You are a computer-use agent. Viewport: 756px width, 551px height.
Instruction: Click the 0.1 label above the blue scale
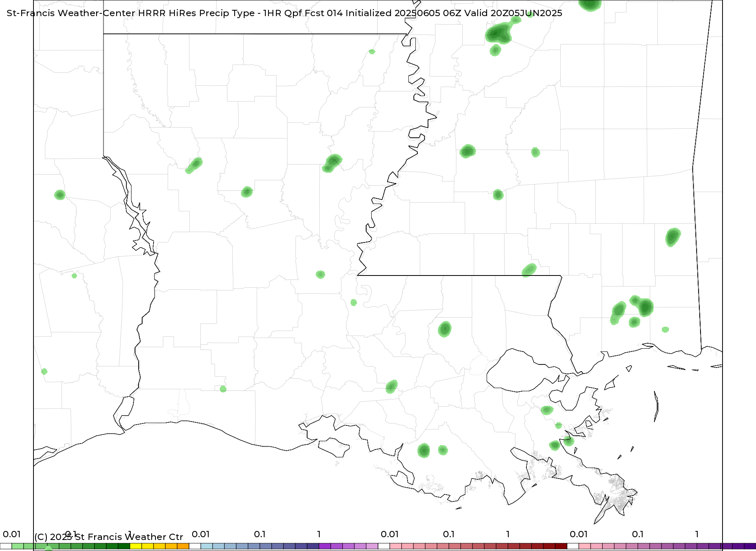click(259, 534)
